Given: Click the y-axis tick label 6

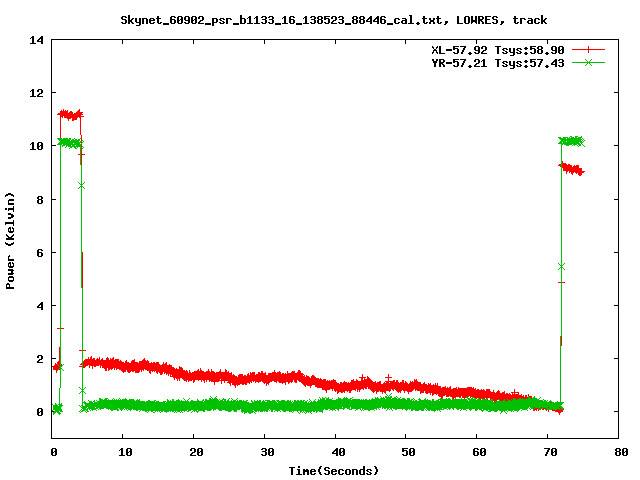Looking at the screenshot, I should tap(40, 253).
